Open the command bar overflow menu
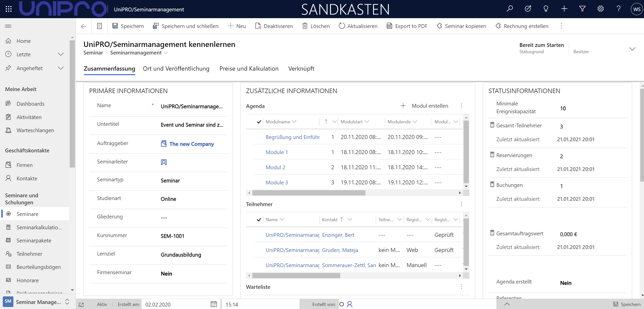This screenshot has width=644, height=309. coord(561,26)
